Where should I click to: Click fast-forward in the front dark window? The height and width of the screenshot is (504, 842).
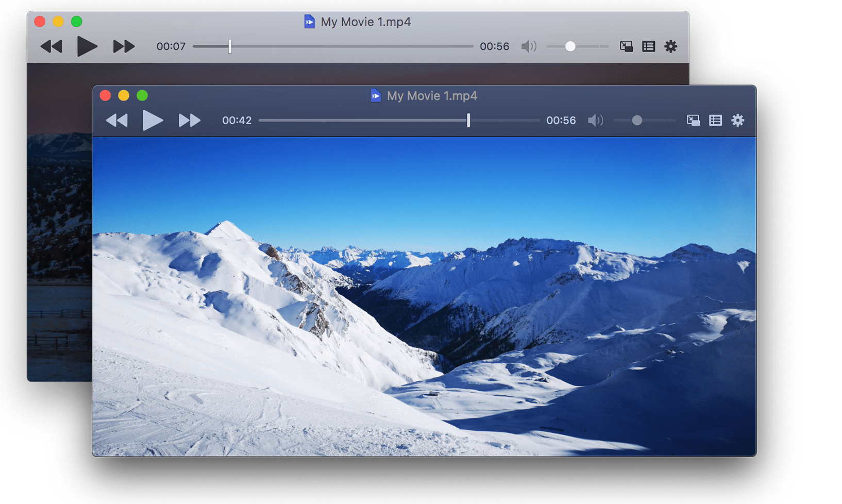[189, 121]
